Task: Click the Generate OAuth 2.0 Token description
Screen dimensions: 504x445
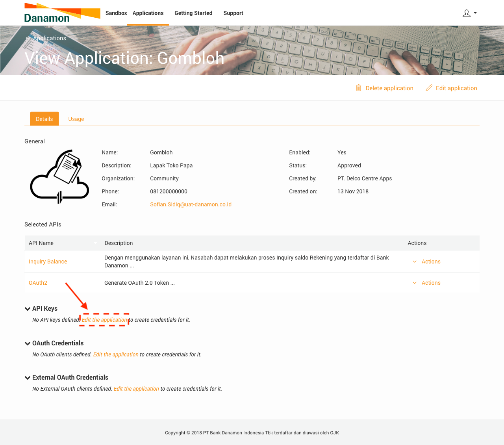Action: pyautogui.click(x=139, y=283)
